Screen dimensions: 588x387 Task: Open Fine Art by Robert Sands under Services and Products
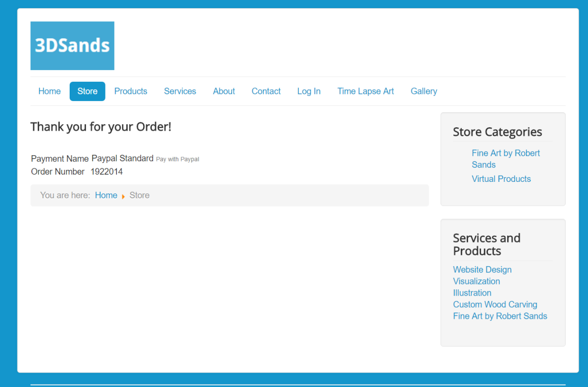(x=500, y=316)
